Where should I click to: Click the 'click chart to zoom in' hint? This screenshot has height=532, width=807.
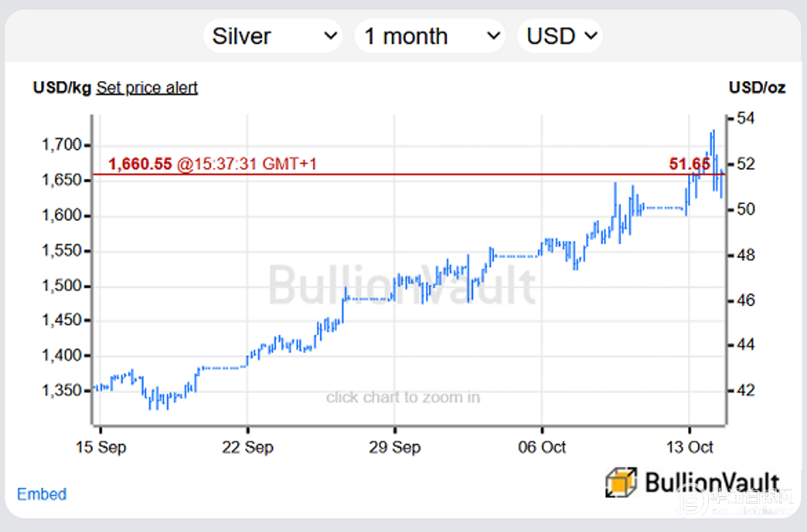[403, 397]
